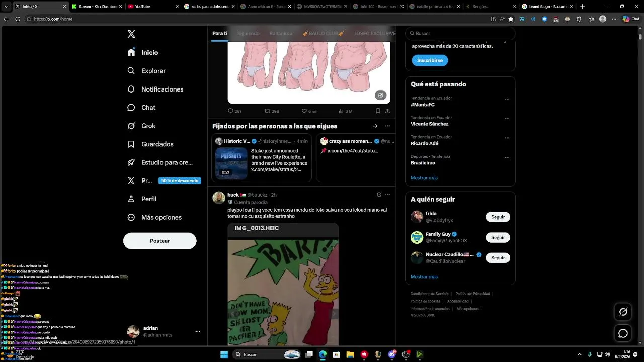Open more options for #MantaFC trend
644x362 pixels.
[507, 99]
